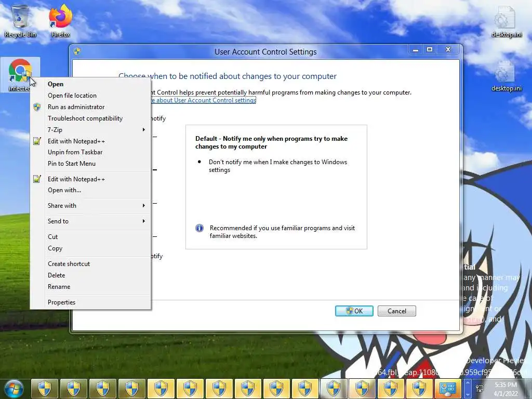Choose Rename in the context menu
532x399 pixels.
(90, 287)
